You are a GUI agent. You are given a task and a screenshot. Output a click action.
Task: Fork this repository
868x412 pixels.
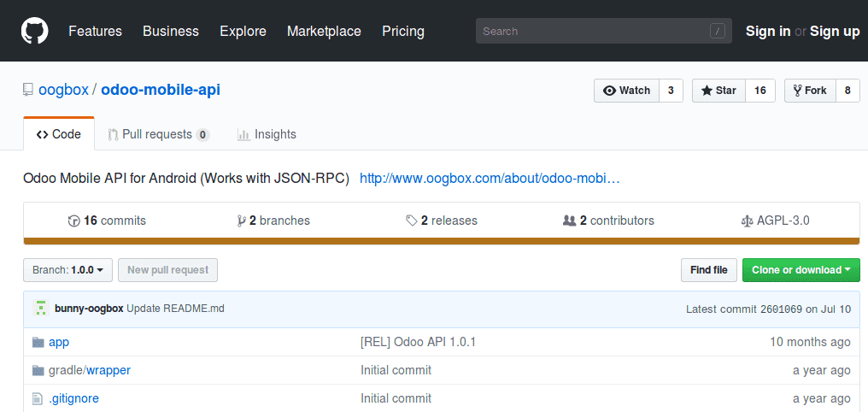[810, 91]
